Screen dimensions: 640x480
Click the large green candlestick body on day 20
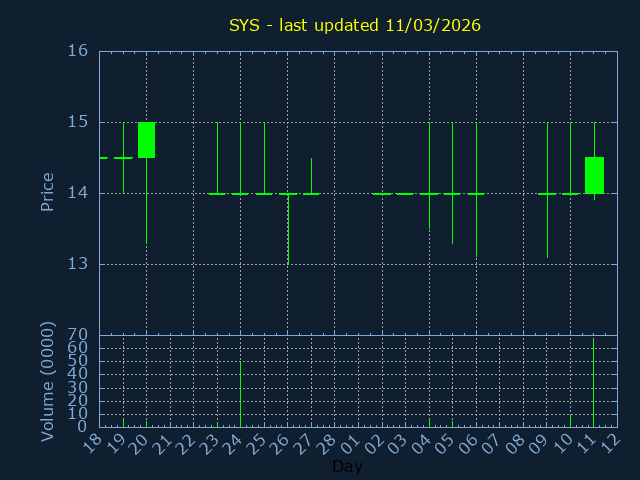pyautogui.click(x=146, y=140)
